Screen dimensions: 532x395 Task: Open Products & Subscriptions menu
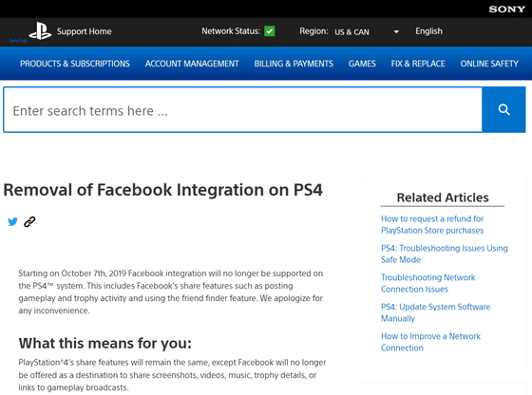[75, 64]
